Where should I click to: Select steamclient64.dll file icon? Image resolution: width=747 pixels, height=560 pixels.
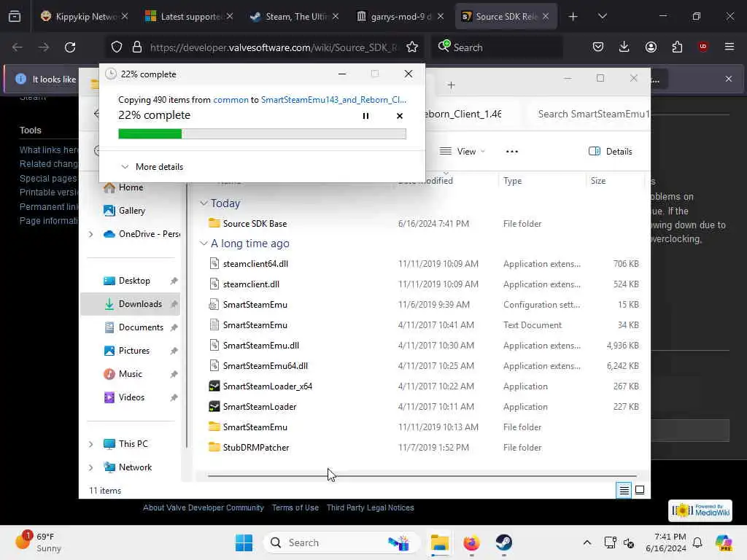214,263
